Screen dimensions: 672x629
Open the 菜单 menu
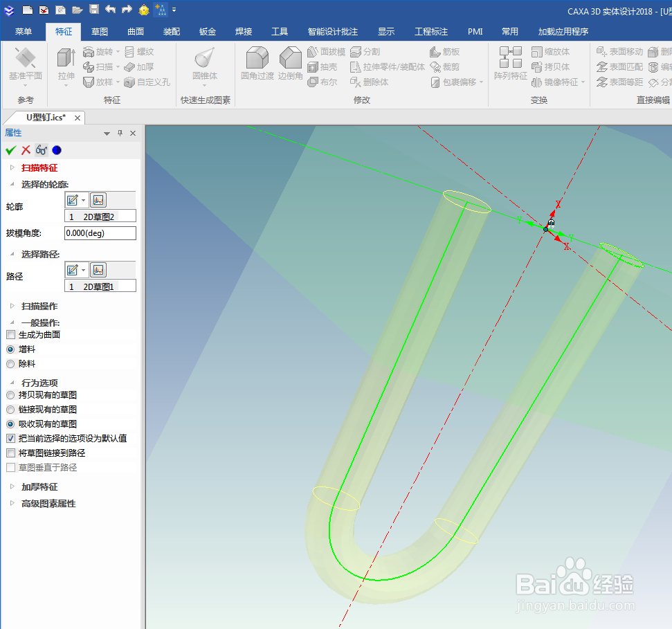[x=23, y=30]
